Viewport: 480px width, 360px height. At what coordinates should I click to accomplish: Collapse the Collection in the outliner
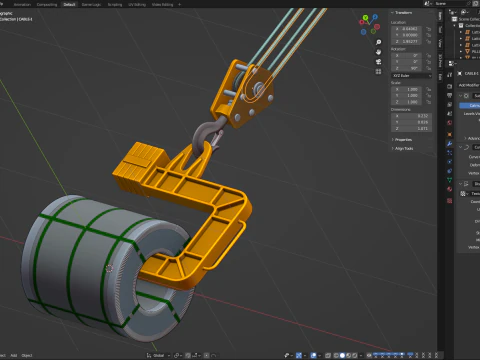(x=455, y=26)
